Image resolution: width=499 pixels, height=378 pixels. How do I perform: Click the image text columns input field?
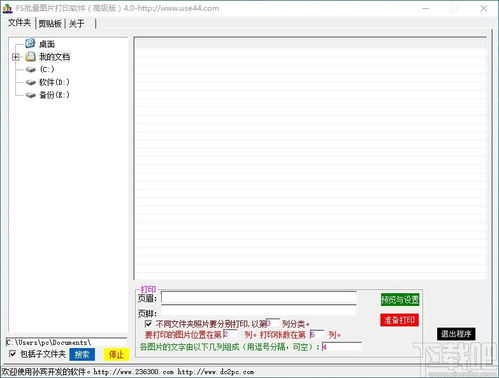tap(341, 347)
